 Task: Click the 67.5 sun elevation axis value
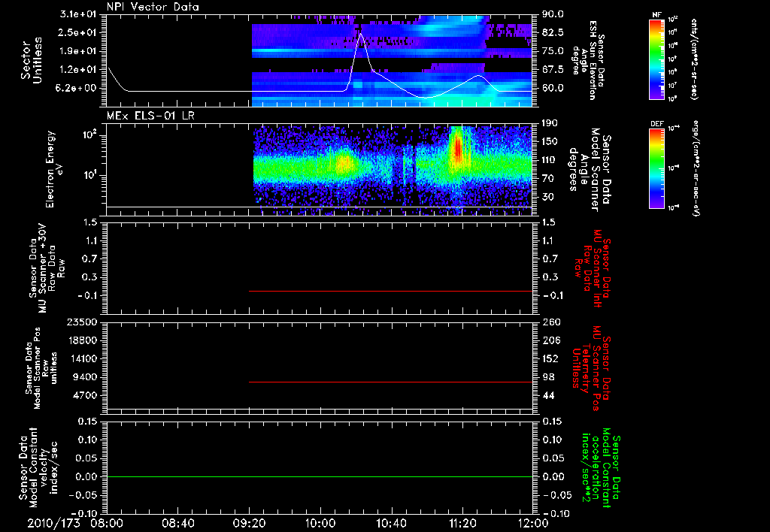pos(553,70)
